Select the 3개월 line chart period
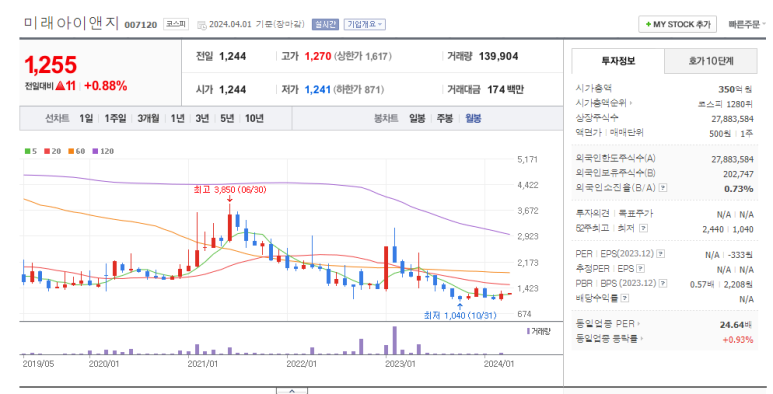 click(148, 118)
